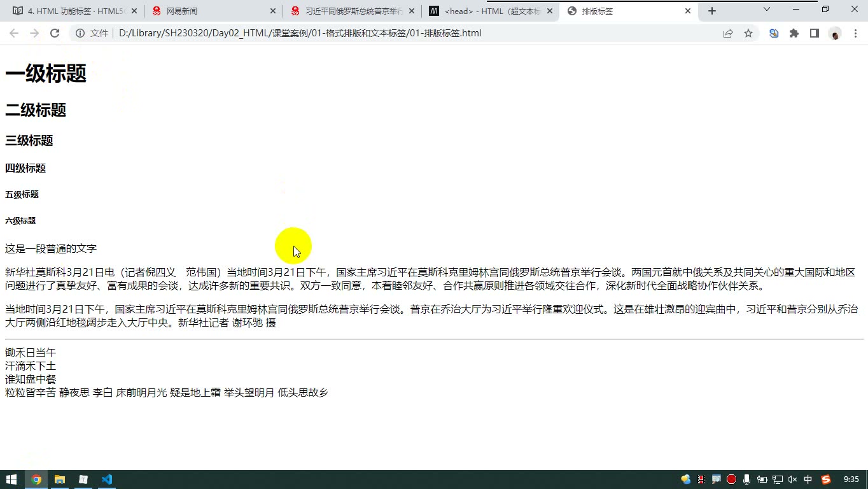Expand the tab search dropdown arrow
This screenshot has width=868, height=489.
coord(767,10)
